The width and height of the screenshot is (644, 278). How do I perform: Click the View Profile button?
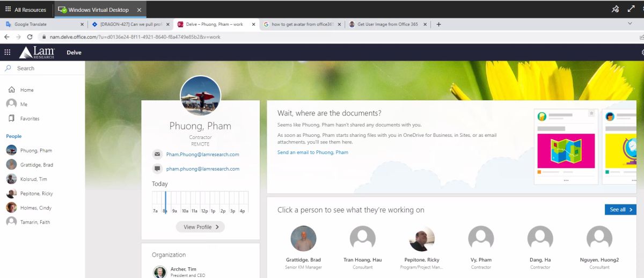pos(200,227)
